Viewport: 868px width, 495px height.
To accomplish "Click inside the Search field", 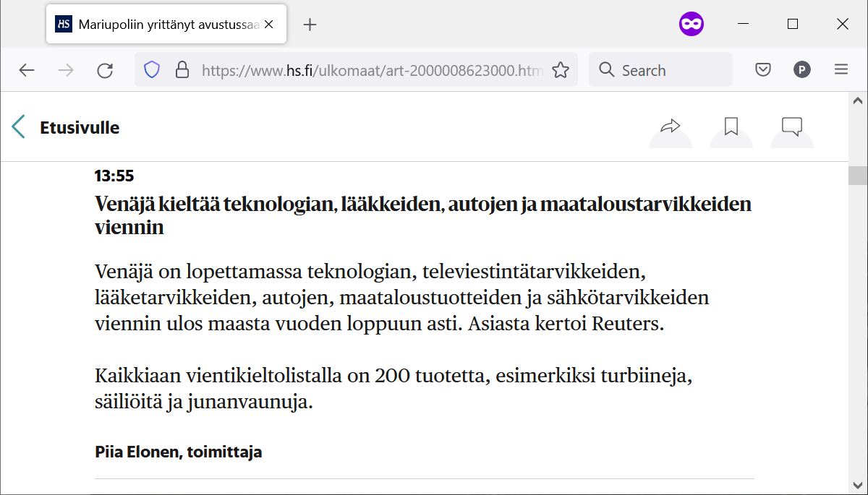I will [x=658, y=69].
